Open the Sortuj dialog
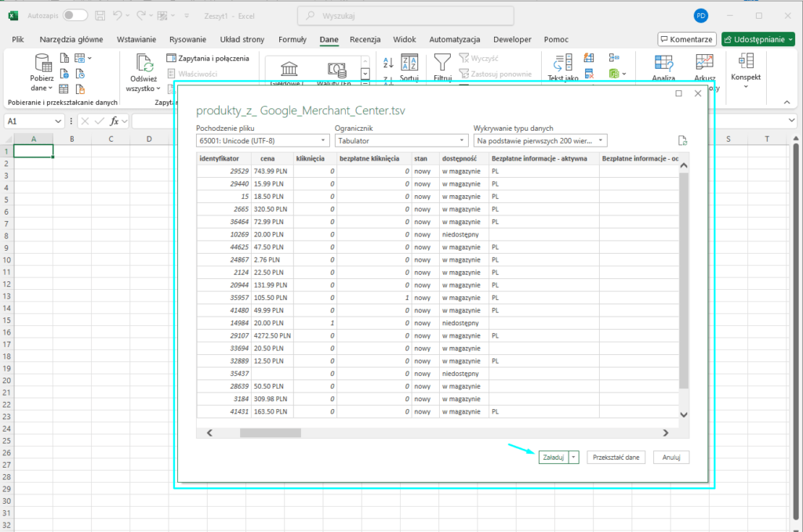Screen dimensions: 803x532 pyautogui.click(x=409, y=67)
